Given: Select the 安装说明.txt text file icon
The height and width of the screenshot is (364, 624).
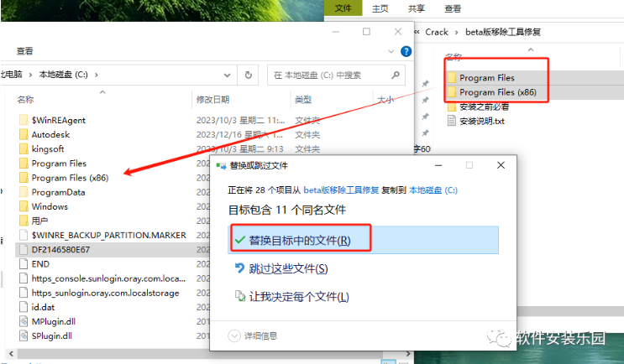Looking at the screenshot, I should 451,121.
